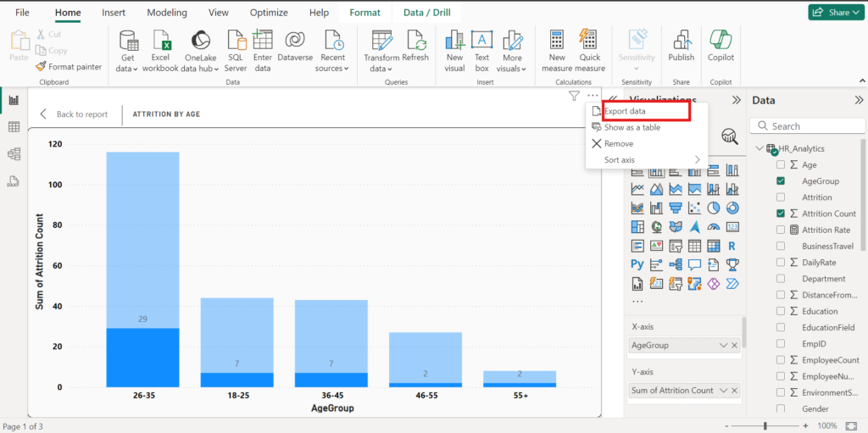Choose the Azure map arrow visual
The image size is (868, 433).
tap(694, 226)
